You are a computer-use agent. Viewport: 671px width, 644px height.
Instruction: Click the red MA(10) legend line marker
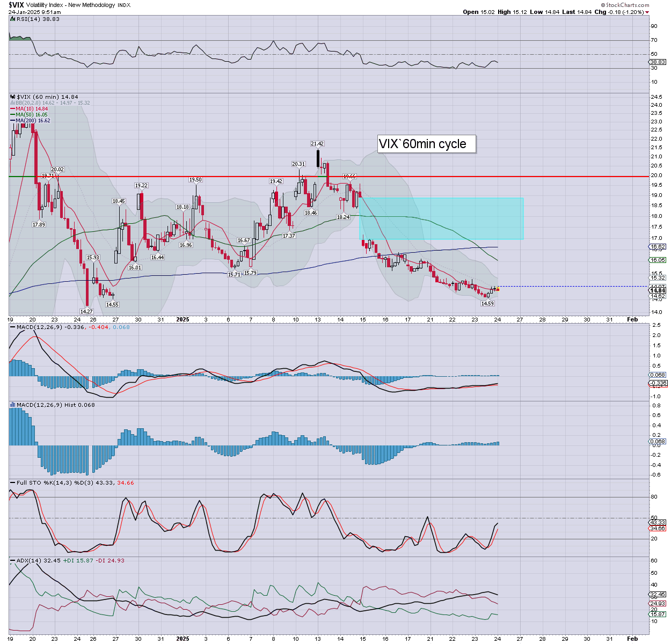pos(13,109)
